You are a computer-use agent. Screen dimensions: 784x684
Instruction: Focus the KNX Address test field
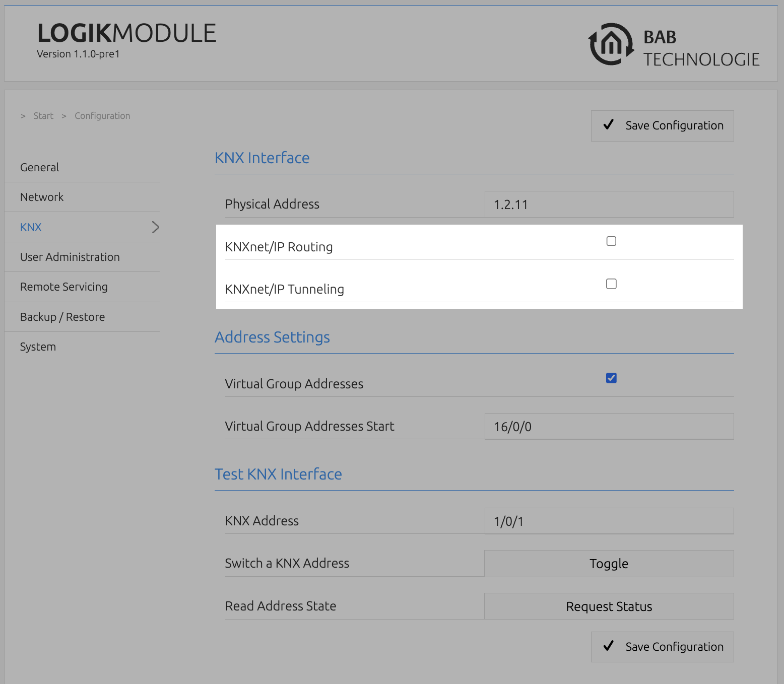coord(609,521)
